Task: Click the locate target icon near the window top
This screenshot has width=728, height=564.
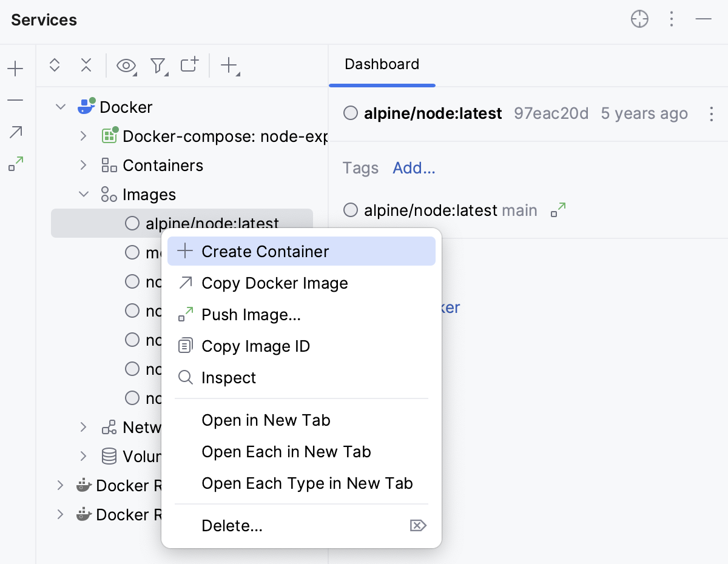Action: coord(639,19)
